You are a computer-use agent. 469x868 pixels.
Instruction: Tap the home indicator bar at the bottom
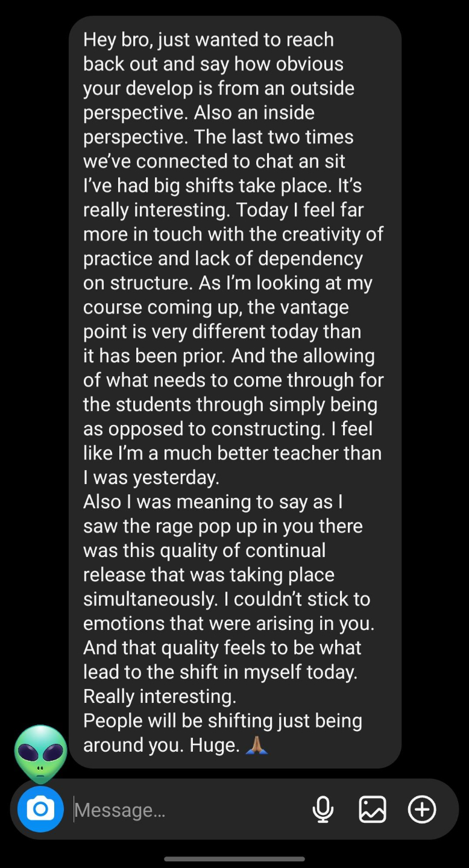point(234,859)
